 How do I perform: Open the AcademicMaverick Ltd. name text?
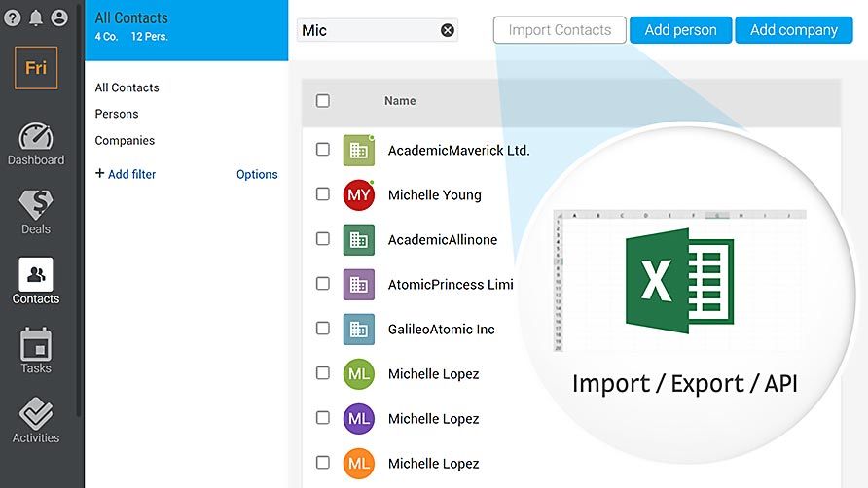pos(459,151)
